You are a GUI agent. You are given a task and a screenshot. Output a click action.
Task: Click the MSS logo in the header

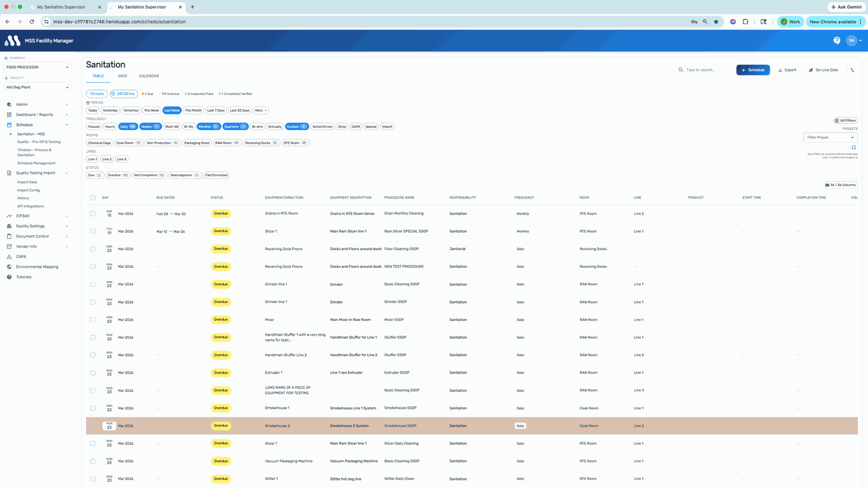click(12, 41)
